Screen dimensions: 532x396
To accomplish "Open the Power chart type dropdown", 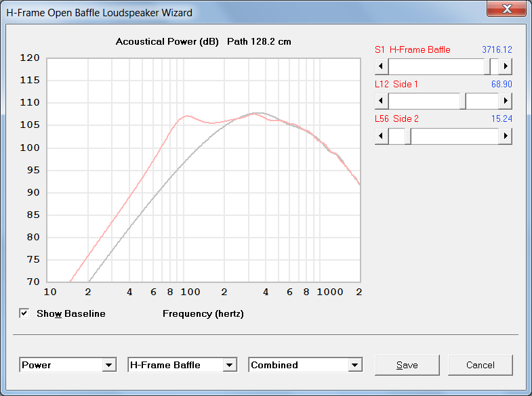I will pos(108,365).
